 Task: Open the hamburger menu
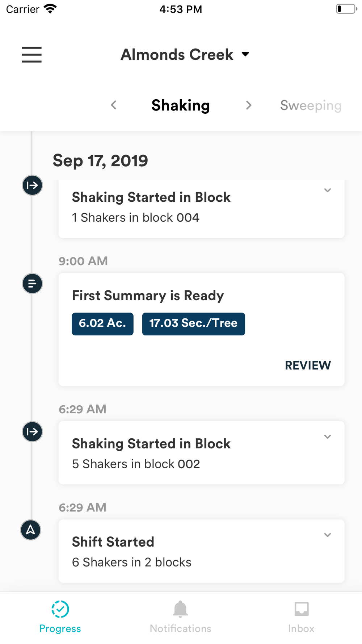[x=31, y=55]
